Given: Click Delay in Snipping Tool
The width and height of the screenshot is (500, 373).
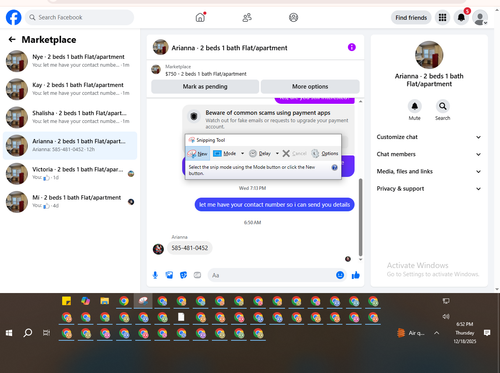Looking at the screenshot, I should (x=260, y=153).
